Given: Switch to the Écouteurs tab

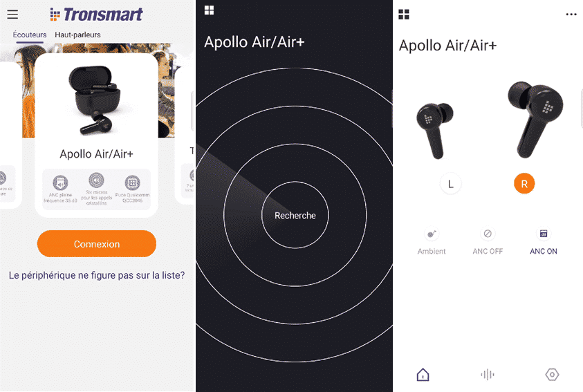Looking at the screenshot, I should pyautogui.click(x=30, y=35).
